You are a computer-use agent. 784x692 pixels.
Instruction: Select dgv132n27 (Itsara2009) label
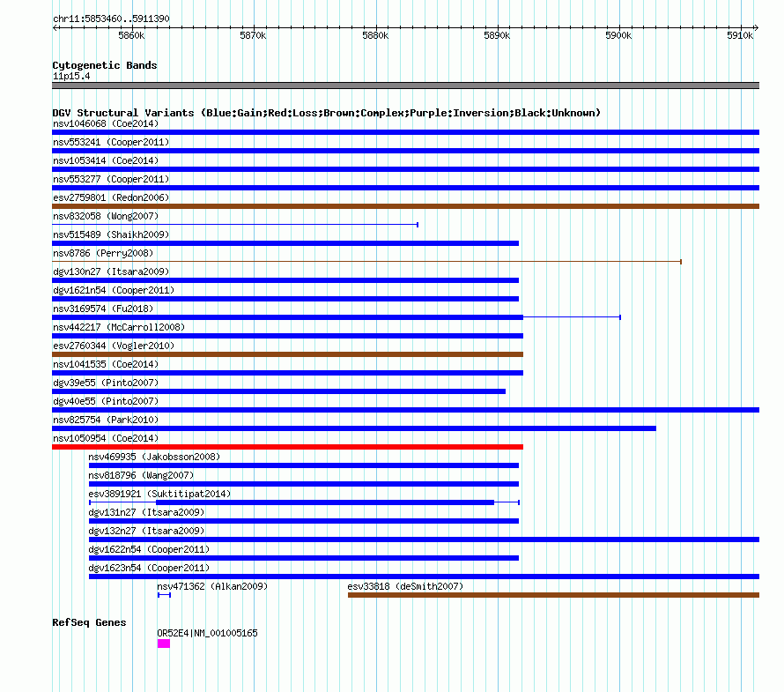(x=146, y=531)
